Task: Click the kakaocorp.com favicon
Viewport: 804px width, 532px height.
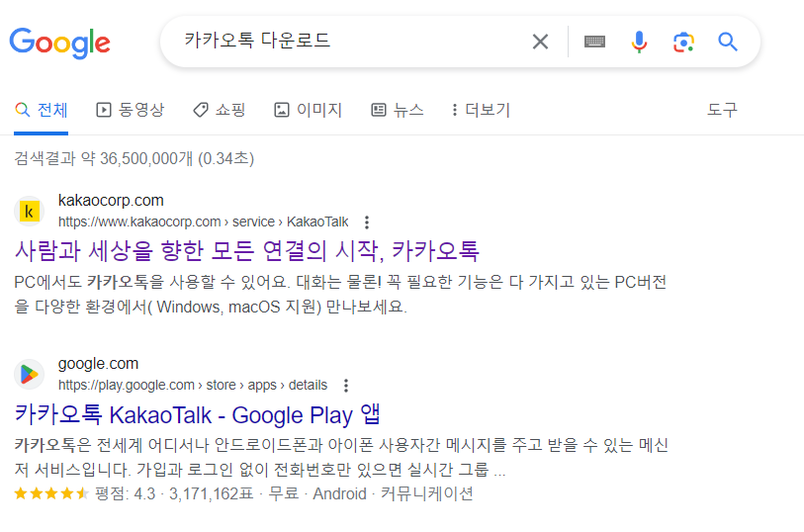Action: [30, 212]
